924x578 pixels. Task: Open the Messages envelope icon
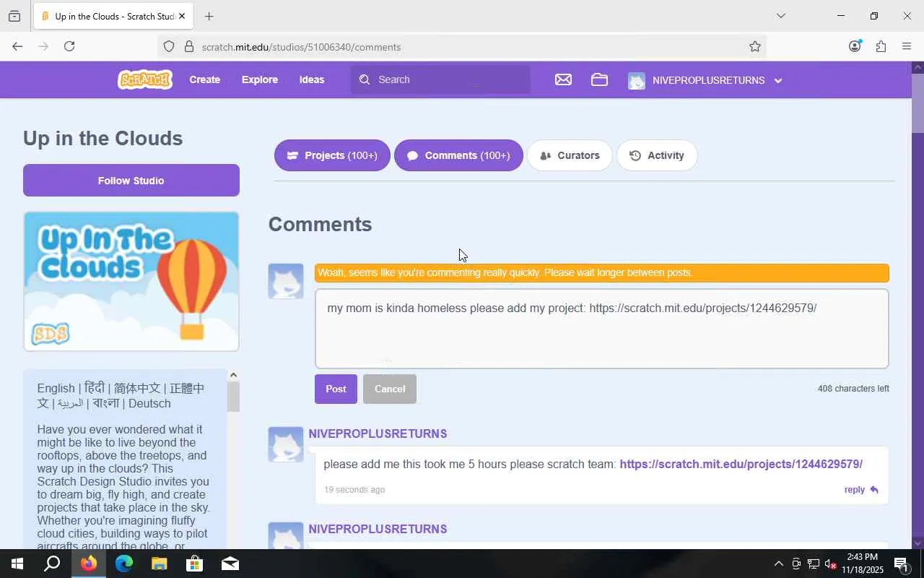(563, 79)
